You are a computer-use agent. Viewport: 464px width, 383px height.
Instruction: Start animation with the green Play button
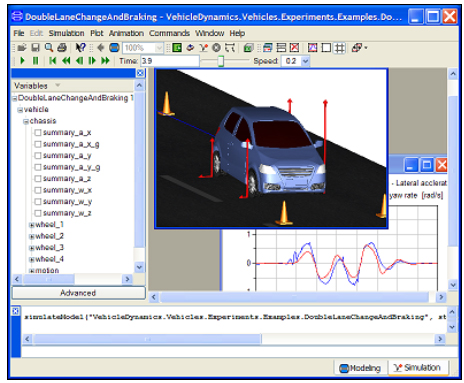click(22, 61)
